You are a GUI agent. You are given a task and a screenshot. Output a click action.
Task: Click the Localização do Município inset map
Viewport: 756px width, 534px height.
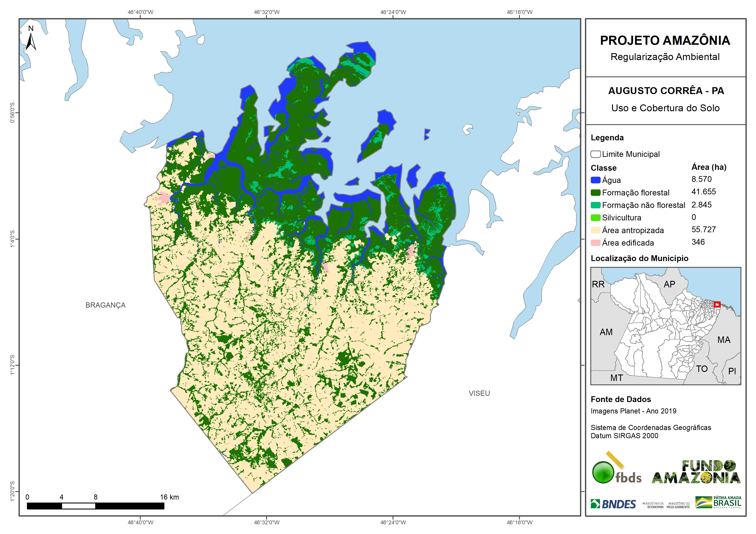tap(666, 326)
